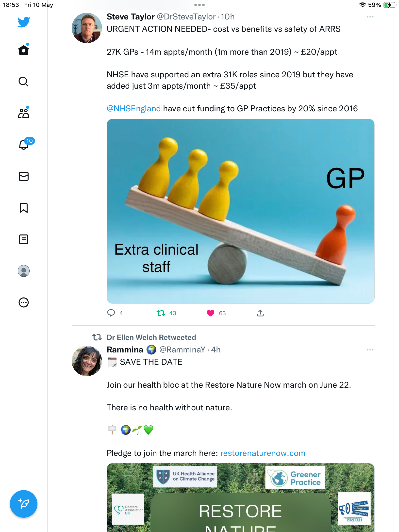Screen dimensions: 399x532
Task: Open the @NHSEngland mention link
Action: point(134,109)
